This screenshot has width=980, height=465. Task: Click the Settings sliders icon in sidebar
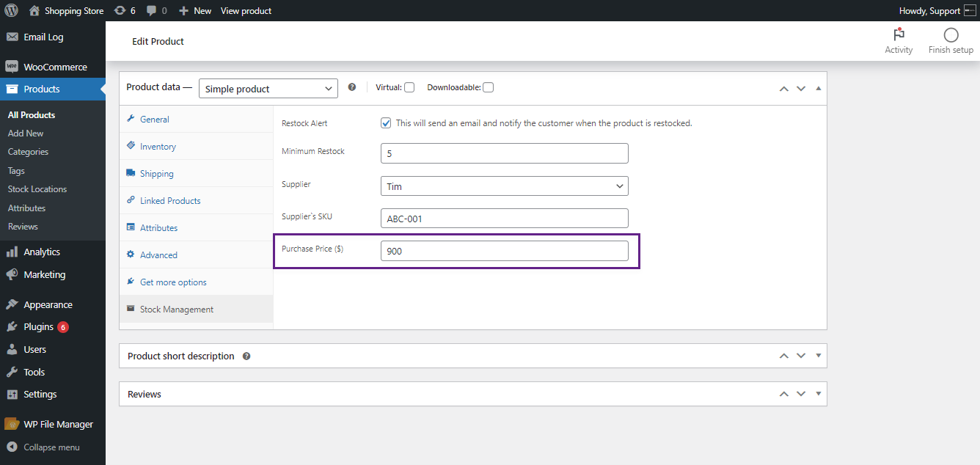click(x=12, y=394)
